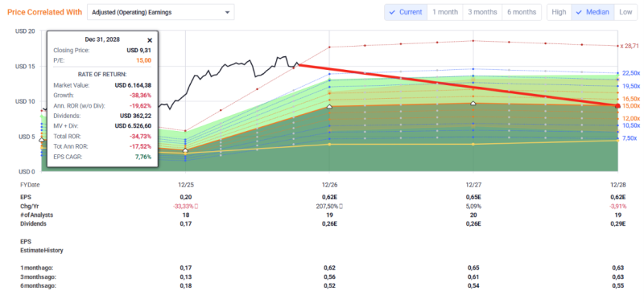Screen dimensions: 644x303
Task: Click the 22,50x multiple label
Action: tap(632, 73)
